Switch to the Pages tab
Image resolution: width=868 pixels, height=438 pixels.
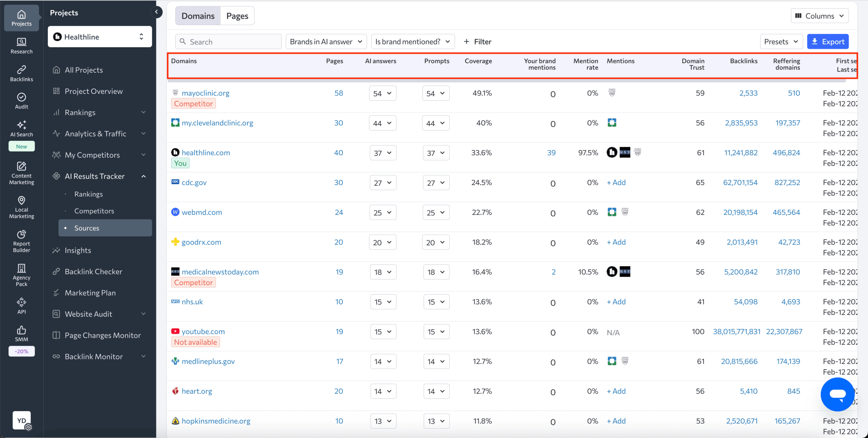point(237,16)
